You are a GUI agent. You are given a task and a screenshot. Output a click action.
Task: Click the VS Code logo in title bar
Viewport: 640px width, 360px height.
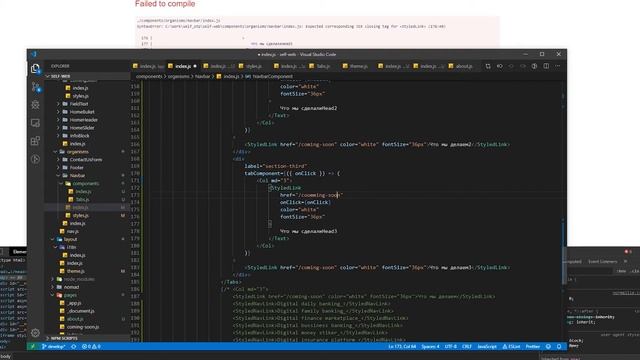click(34, 54)
